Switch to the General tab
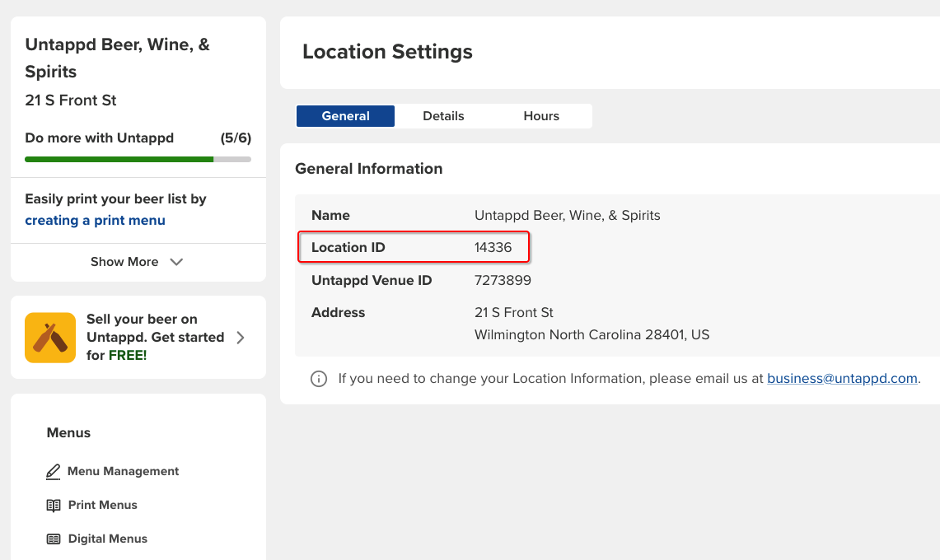Viewport: 940px width, 560px height. [345, 116]
